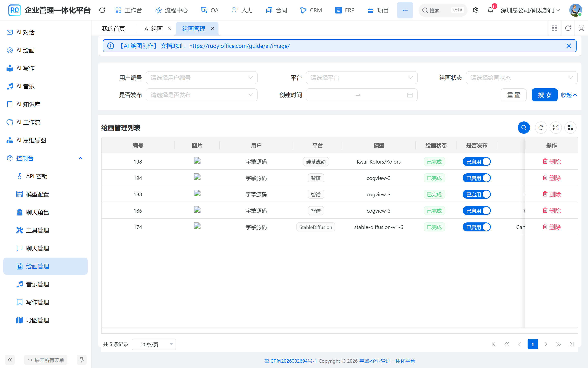The height and width of the screenshot is (368, 588).
Task: Pin the sidebar menu
Action: pos(82,360)
